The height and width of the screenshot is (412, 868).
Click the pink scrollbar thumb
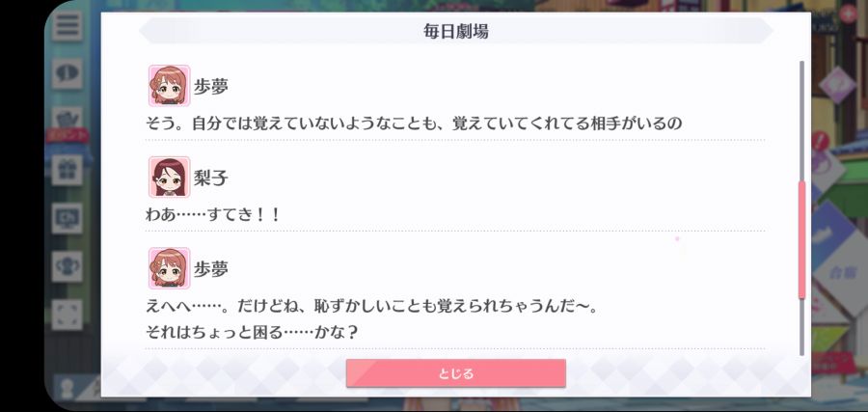click(801, 239)
